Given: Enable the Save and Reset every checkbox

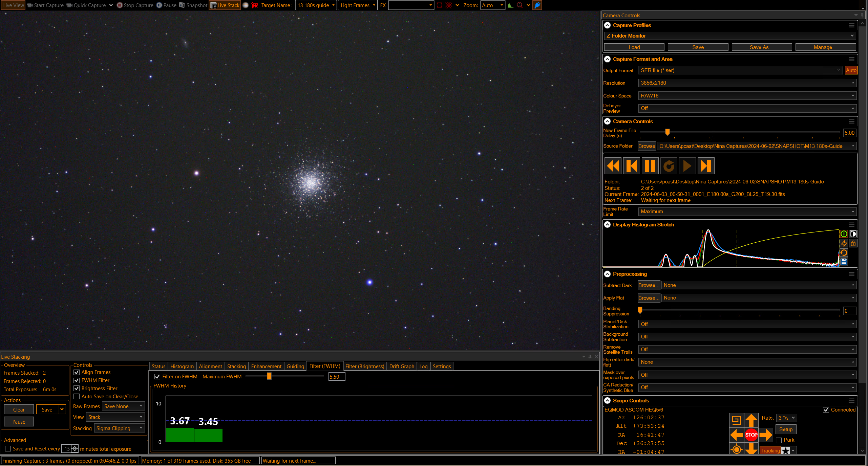Looking at the screenshot, I should [x=8, y=449].
